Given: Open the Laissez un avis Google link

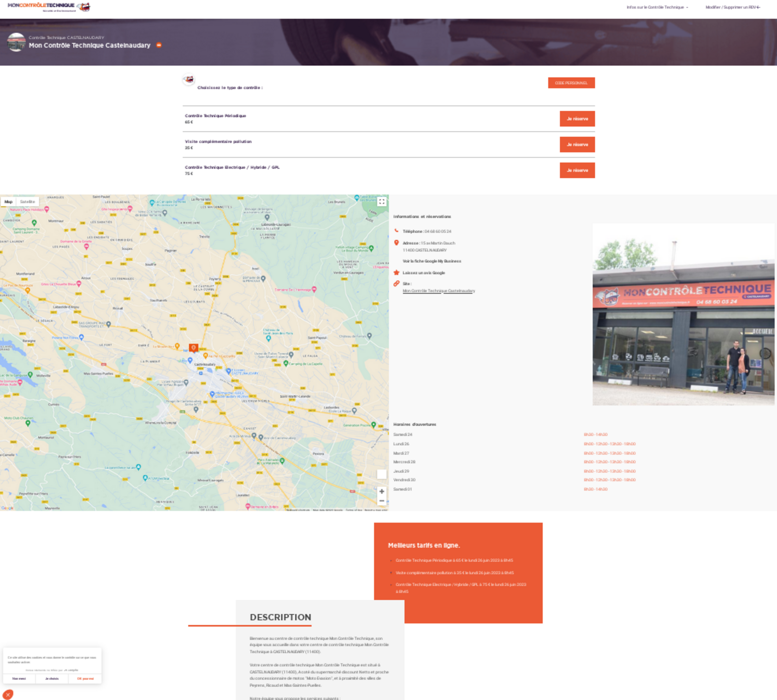Looking at the screenshot, I should (x=424, y=273).
